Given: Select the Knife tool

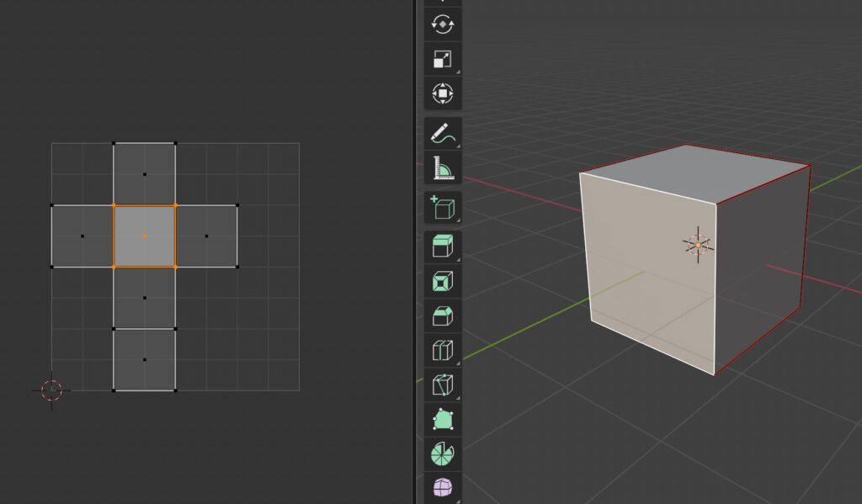Looking at the screenshot, I should click(443, 385).
